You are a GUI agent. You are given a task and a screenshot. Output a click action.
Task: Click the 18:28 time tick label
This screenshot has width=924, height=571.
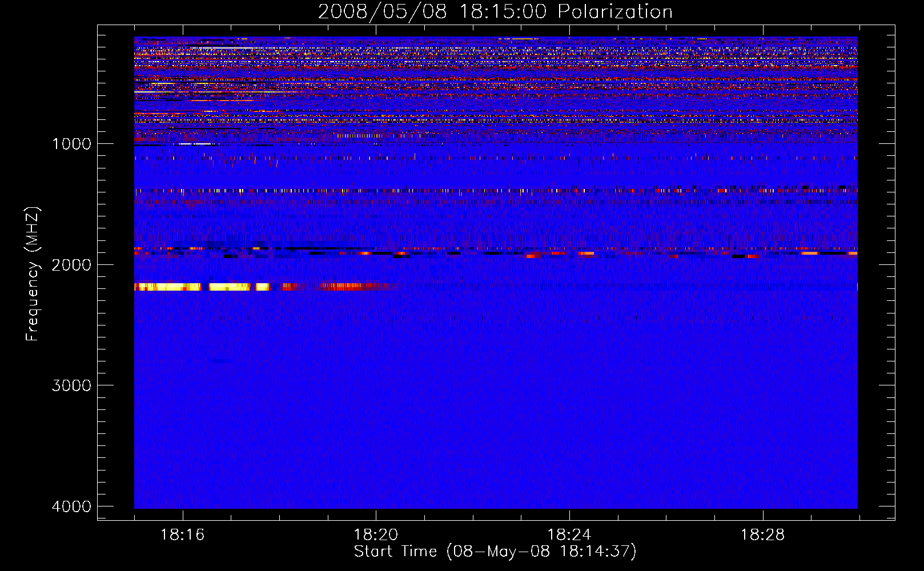point(763,535)
